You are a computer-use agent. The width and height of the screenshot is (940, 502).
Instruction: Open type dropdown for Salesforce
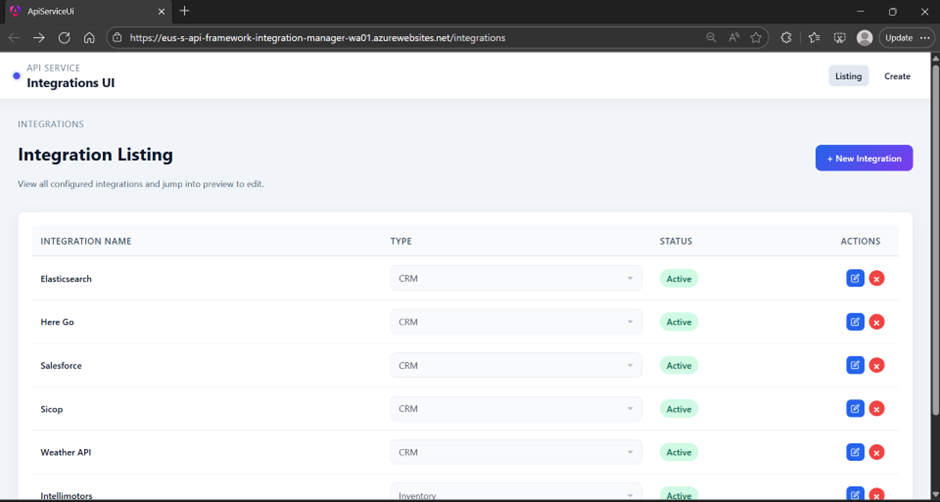coord(516,365)
